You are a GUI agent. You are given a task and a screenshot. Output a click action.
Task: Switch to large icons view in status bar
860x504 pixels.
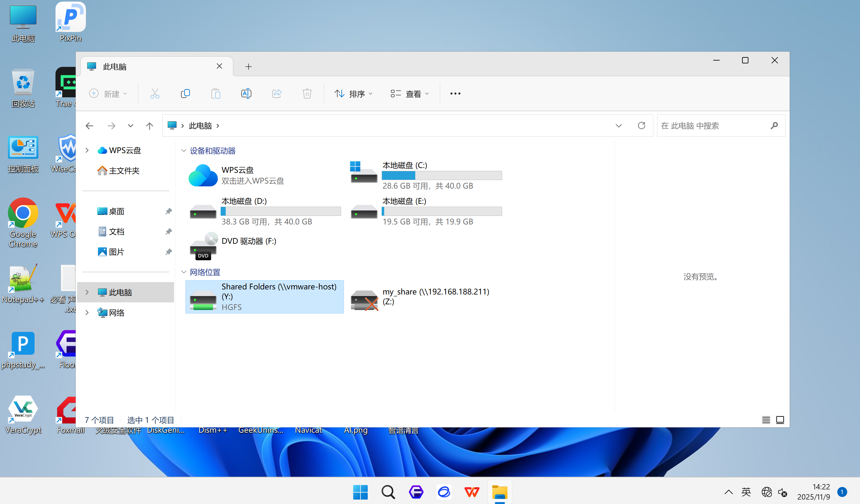(780, 420)
